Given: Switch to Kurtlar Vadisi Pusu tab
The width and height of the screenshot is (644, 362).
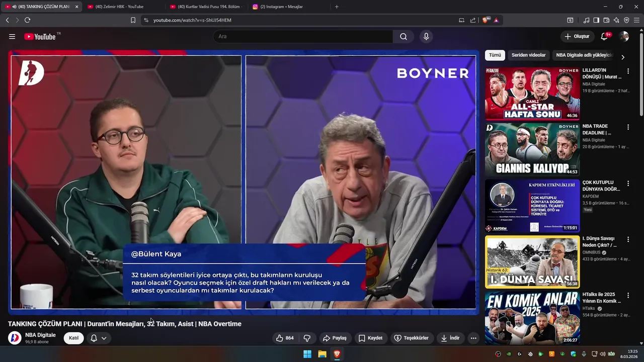Looking at the screenshot, I should point(206,7).
